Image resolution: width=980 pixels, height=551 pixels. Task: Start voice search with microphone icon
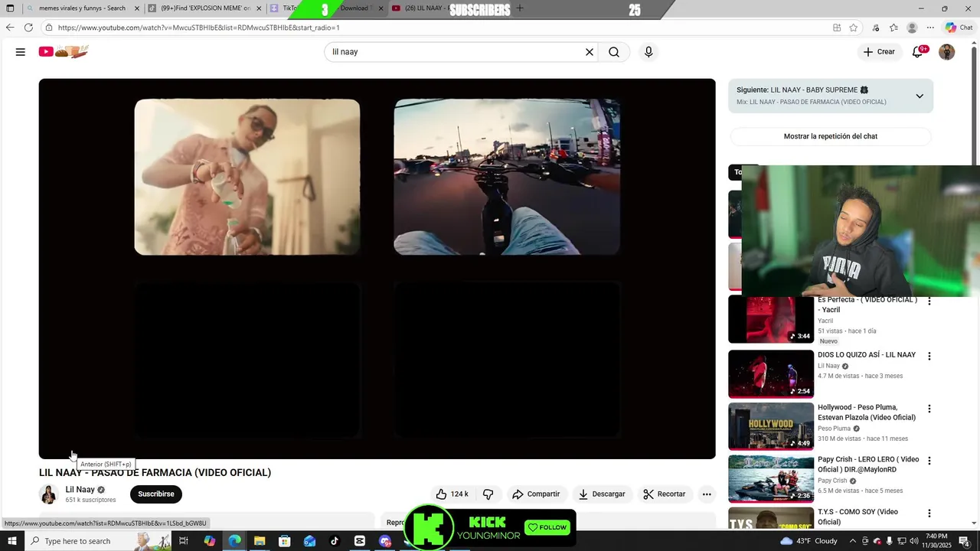click(x=648, y=52)
